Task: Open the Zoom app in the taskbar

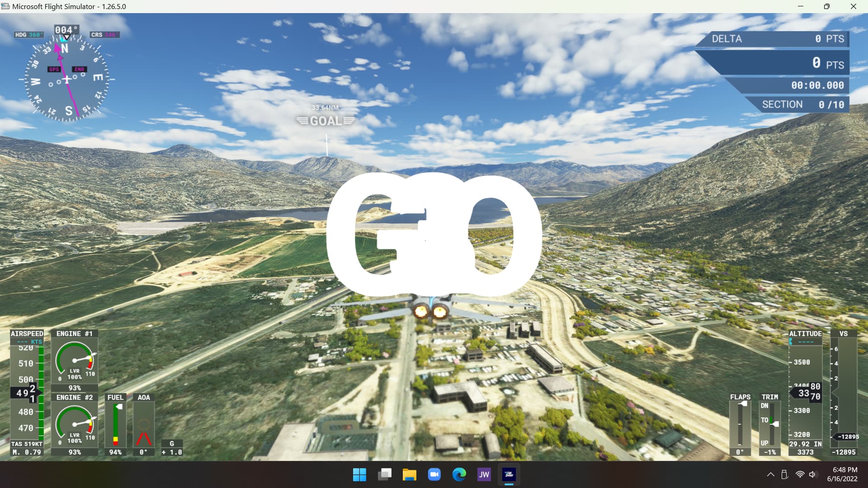Action: (434, 474)
